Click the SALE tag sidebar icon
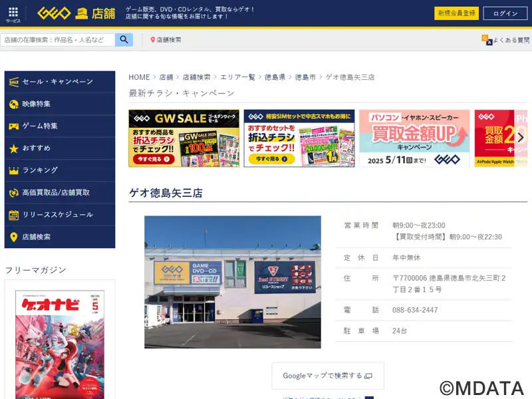The image size is (532, 399). coord(13,82)
